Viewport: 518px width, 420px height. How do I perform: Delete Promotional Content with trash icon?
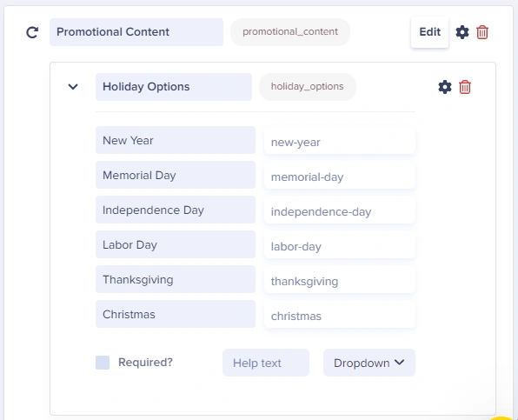point(482,32)
